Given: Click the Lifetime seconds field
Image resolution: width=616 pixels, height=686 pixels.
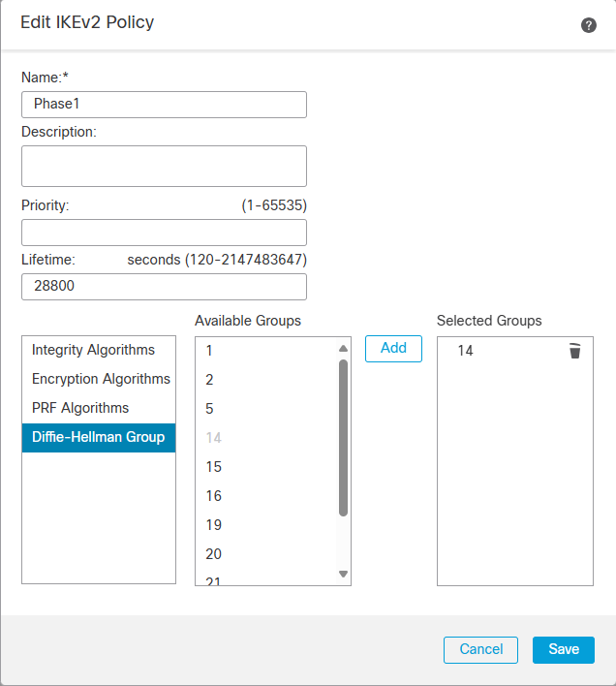Looking at the screenshot, I should point(164,287).
